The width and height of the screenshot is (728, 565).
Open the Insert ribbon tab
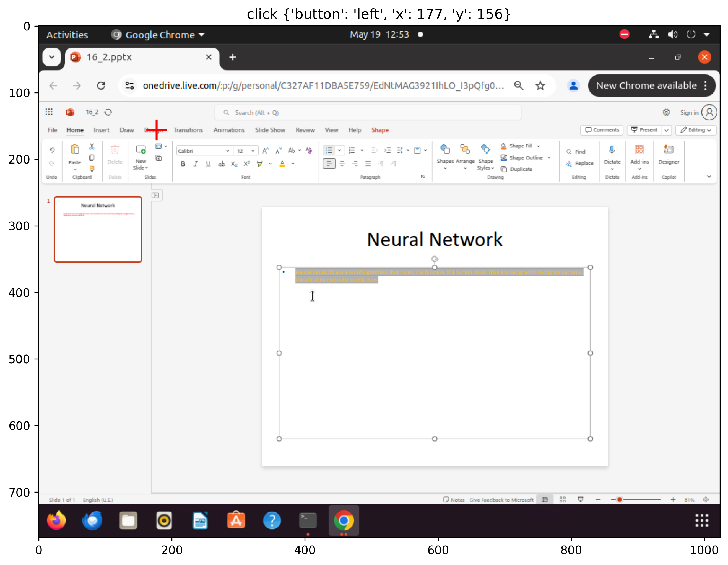101,130
